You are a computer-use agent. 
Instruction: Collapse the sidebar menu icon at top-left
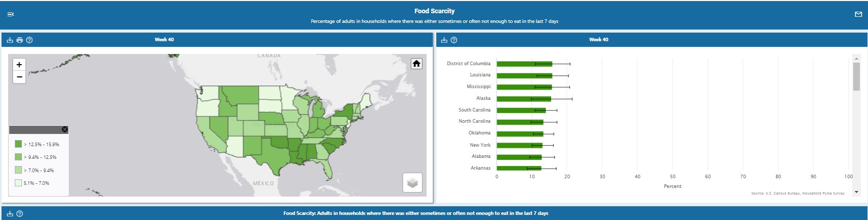click(10, 14)
